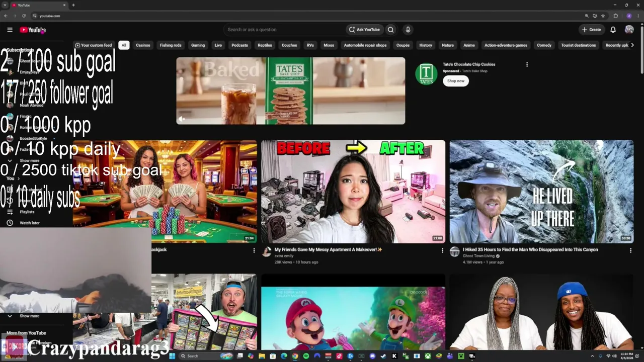
Task: Select the Gaming filter chip
Action: click(x=198, y=45)
